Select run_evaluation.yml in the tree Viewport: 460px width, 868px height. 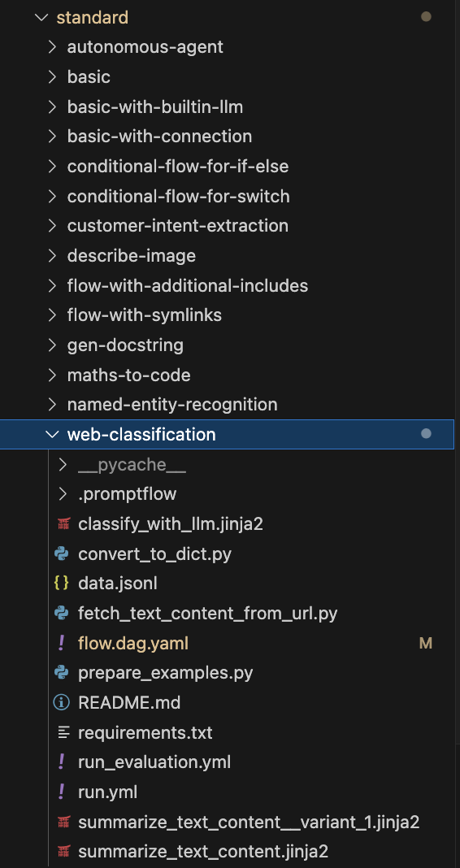click(x=154, y=763)
